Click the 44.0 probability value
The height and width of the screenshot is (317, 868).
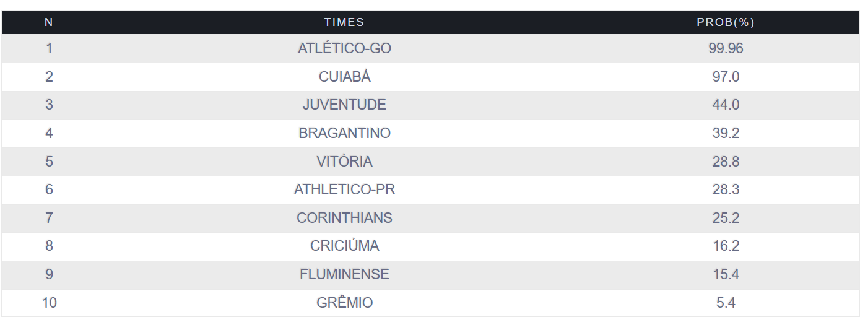[726, 105]
